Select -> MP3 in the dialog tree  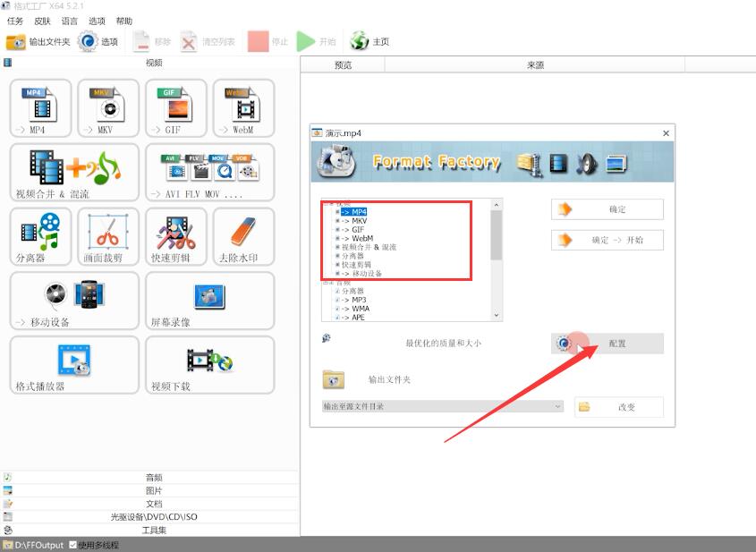[x=354, y=300]
